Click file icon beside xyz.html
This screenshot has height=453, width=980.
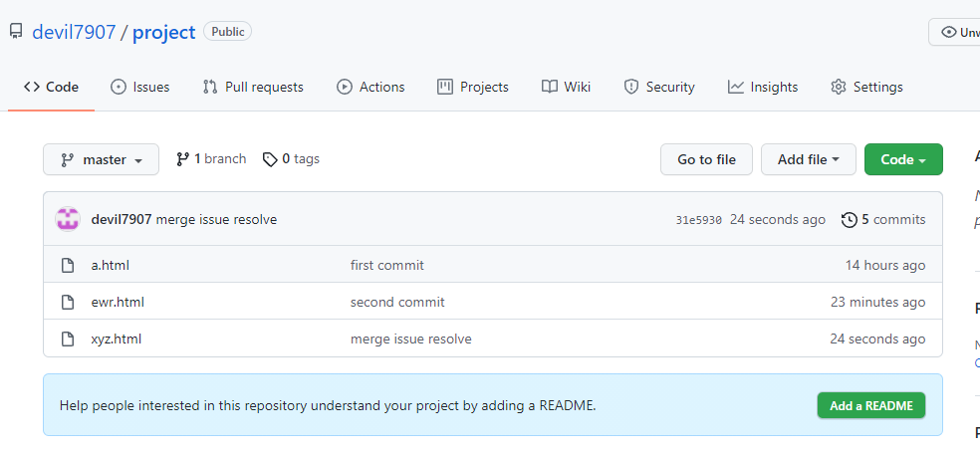[68, 340]
